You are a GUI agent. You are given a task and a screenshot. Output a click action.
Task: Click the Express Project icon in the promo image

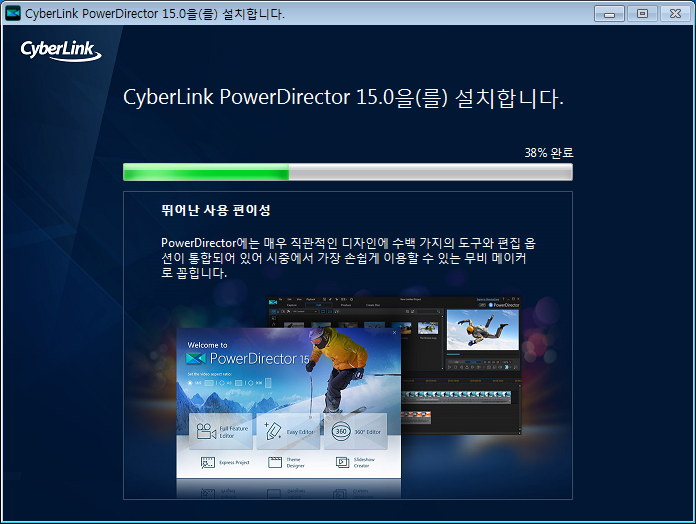point(208,462)
